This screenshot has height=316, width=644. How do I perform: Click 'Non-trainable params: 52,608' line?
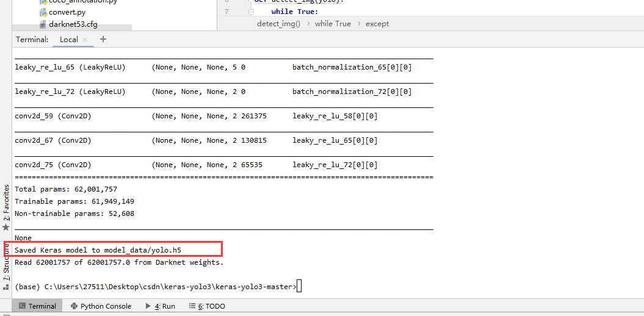[74, 214]
